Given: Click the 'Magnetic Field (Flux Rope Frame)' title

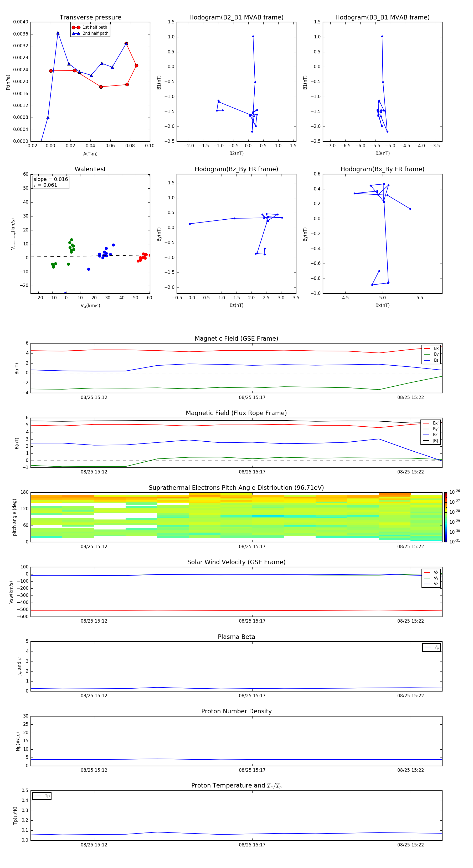Looking at the screenshot, I should [x=236, y=413].
